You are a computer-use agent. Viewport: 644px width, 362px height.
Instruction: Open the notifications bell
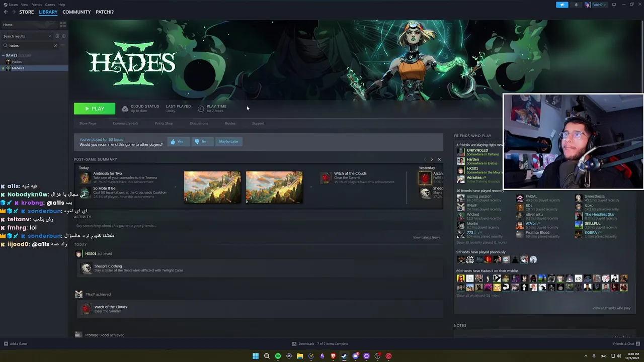pyautogui.click(x=576, y=5)
